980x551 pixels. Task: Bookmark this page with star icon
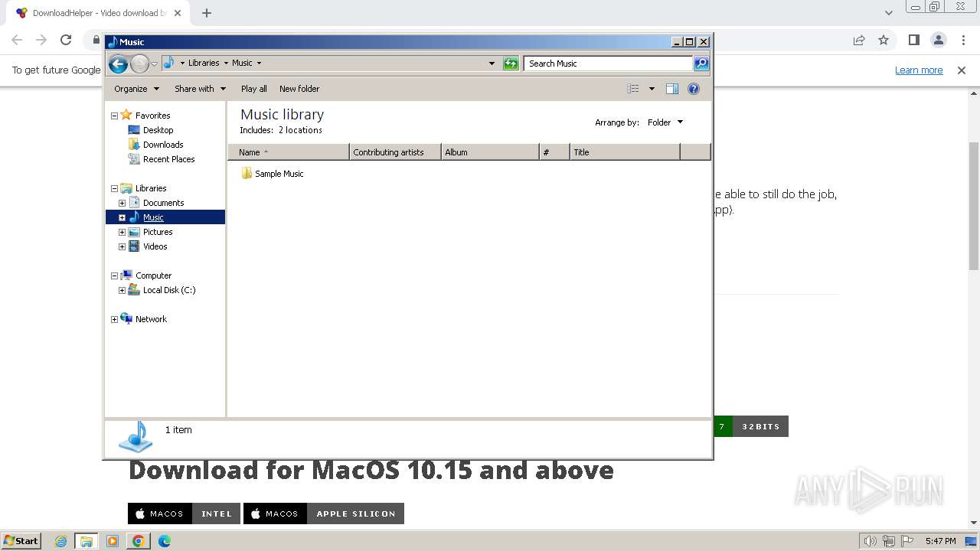click(884, 40)
